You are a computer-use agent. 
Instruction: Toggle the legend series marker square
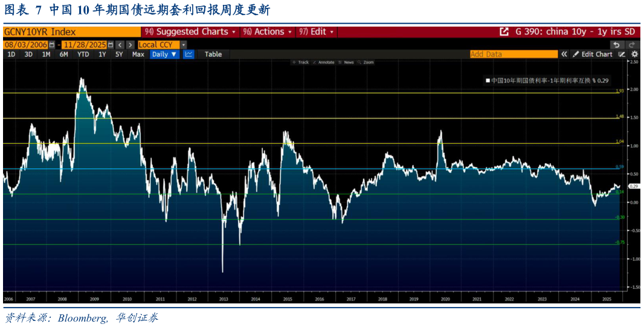pos(488,80)
